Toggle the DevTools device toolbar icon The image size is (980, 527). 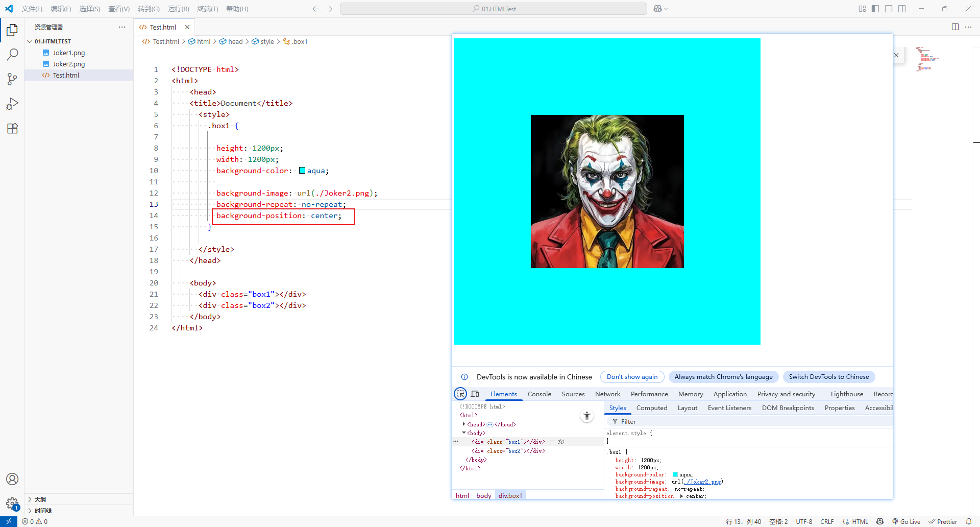(475, 394)
